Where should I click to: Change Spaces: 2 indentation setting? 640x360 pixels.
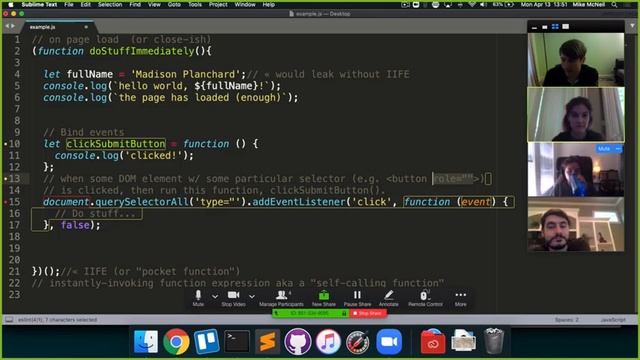click(x=567, y=320)
